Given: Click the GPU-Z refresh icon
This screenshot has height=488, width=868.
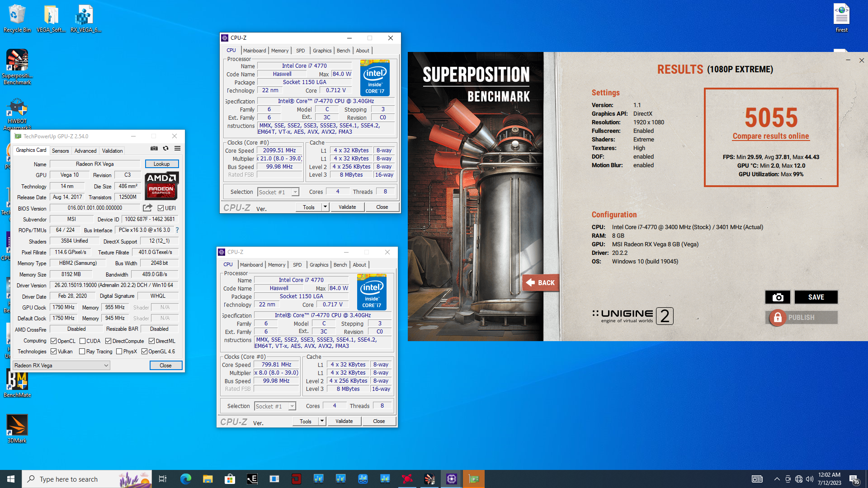Looking at the screenshot, I should (166, 148).
